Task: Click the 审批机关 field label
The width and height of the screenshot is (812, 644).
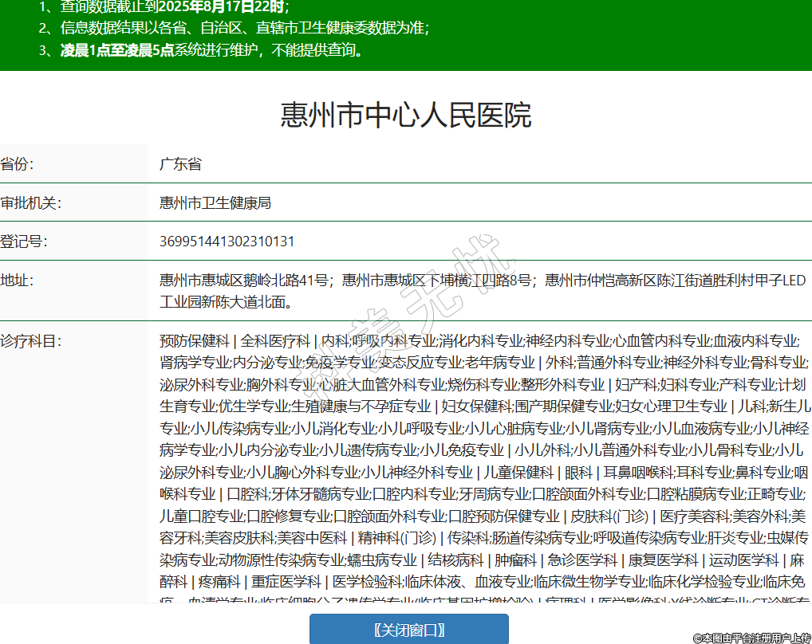Action: (x=30, y=202)
